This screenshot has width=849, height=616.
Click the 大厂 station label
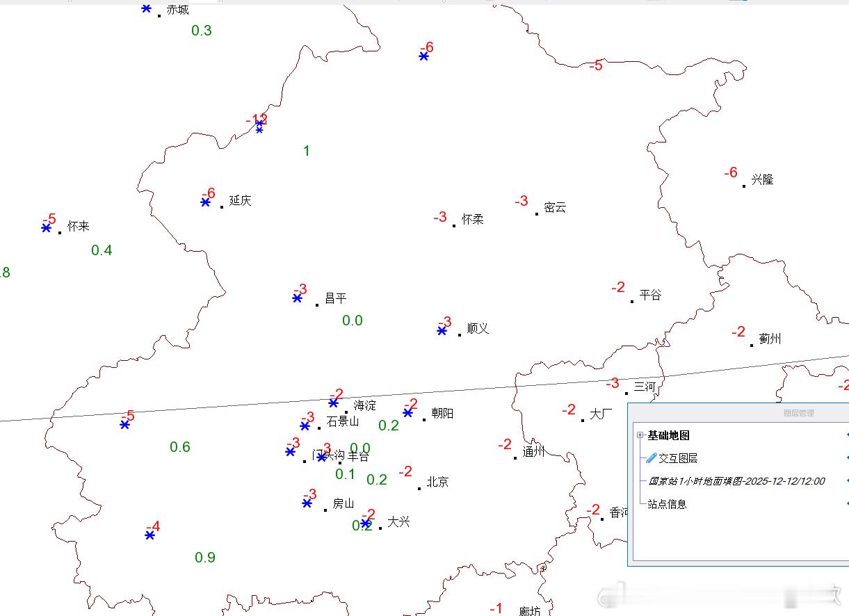tap(601, 414)
